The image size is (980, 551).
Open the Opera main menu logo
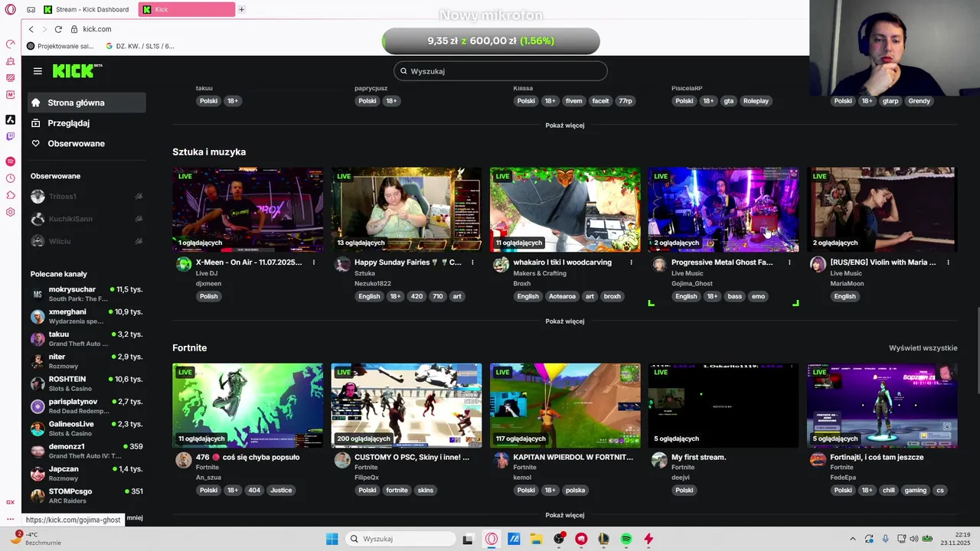10,9
